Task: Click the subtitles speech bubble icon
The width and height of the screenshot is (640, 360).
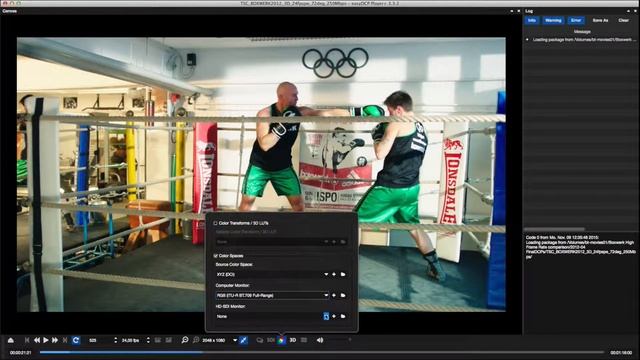Action: pos(260,340)
